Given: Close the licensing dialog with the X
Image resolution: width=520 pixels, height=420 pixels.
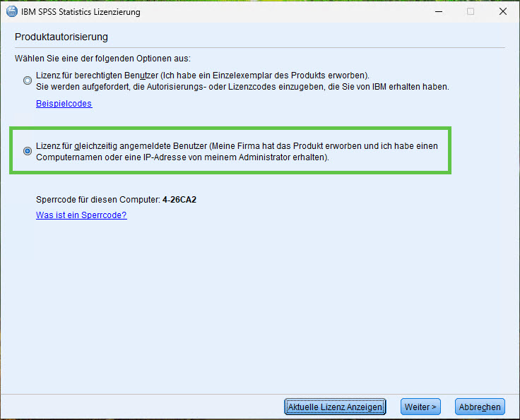Looking at the screenshot, I should point(503,11).
